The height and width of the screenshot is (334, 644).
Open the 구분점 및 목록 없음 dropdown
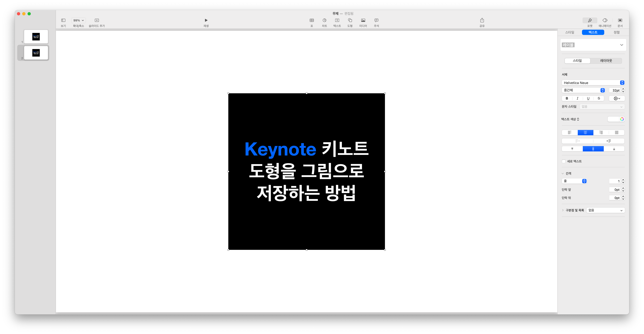click(605, 210)
